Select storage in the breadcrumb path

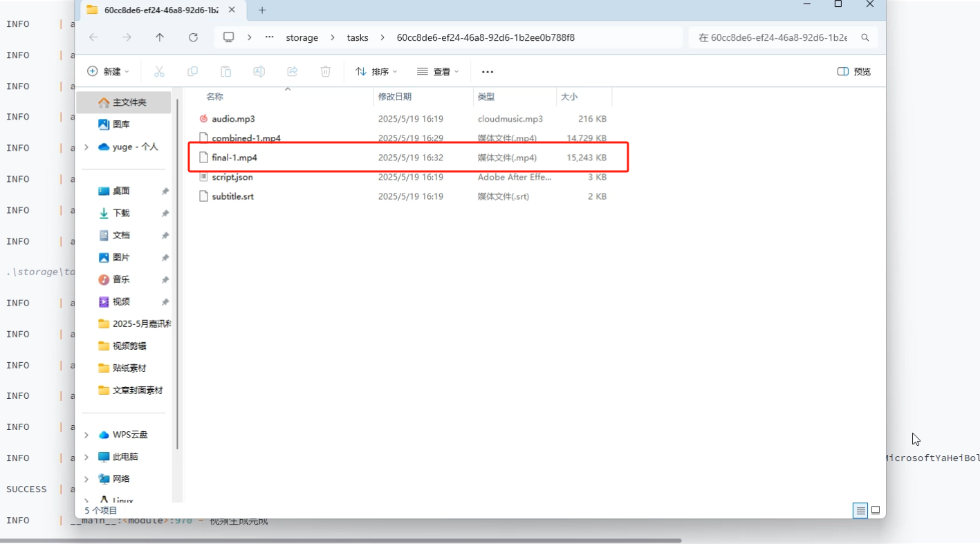302,37
